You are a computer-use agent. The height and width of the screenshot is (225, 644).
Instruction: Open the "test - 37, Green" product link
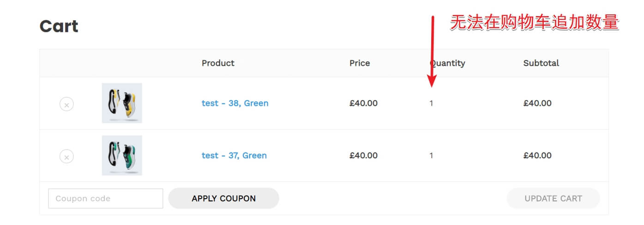coord(234,155)
